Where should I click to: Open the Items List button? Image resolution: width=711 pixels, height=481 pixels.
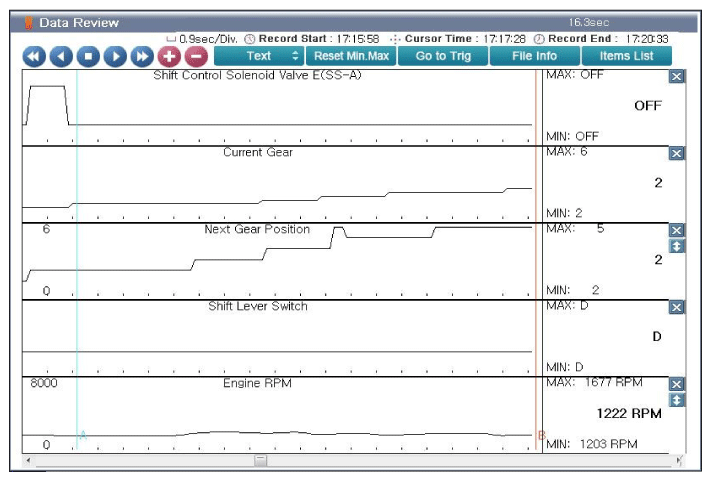click(x=627, y=56)
